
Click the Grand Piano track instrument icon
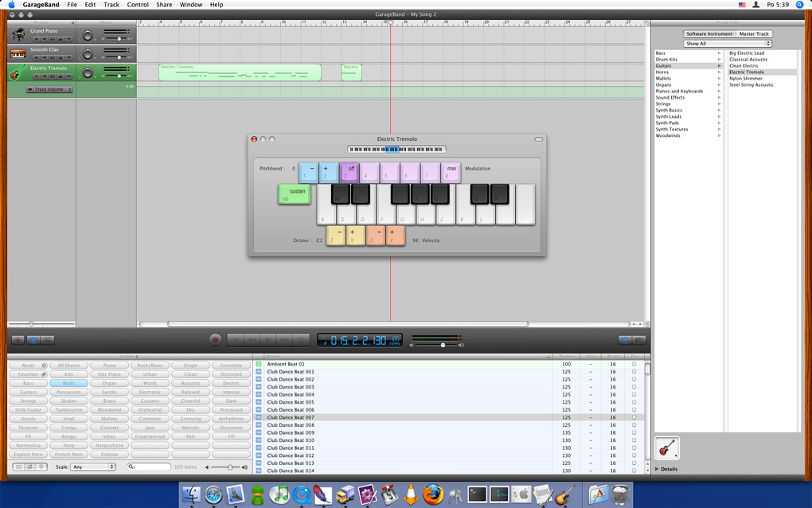pos(18,34)
